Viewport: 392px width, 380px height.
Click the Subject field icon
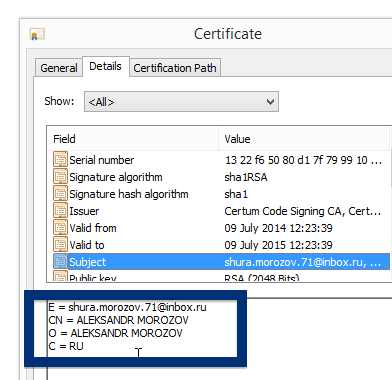[x=60, y=262]
